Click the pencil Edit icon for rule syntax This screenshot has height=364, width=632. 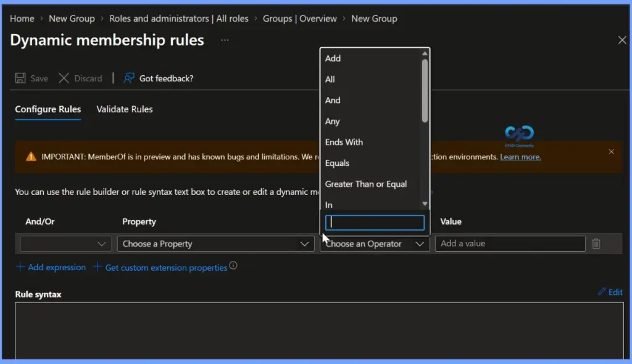(x=602, y=291)
